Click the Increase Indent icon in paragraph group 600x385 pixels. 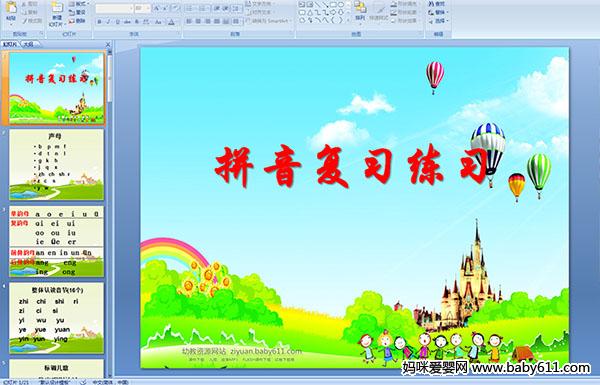tap(226, 8)
